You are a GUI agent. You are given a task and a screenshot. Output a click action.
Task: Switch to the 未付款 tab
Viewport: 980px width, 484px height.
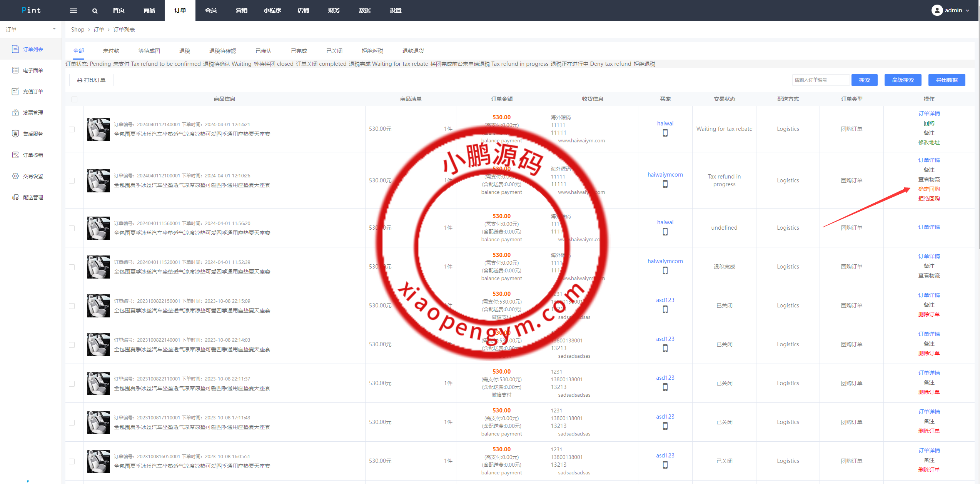coord(111,51)
